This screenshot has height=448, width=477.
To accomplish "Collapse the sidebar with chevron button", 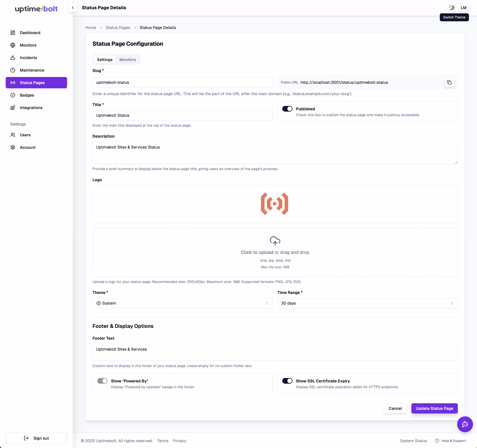I will point(73,8).
